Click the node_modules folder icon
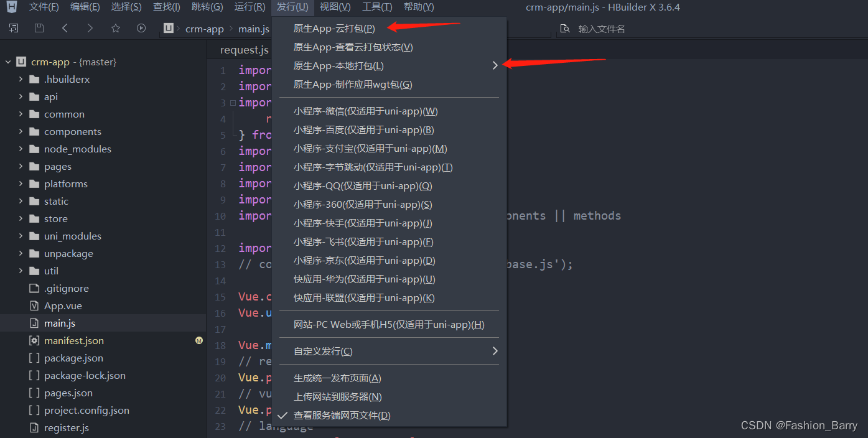868x438 pixels. click(34, 149)
